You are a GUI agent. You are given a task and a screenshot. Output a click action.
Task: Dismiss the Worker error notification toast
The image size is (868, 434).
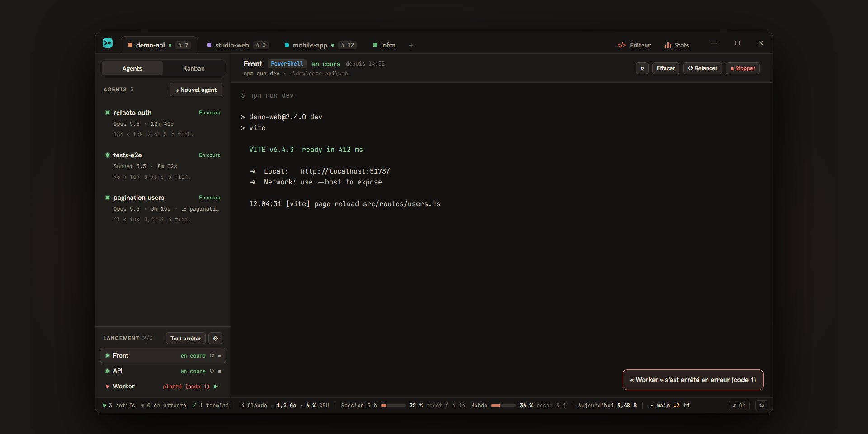693,380
